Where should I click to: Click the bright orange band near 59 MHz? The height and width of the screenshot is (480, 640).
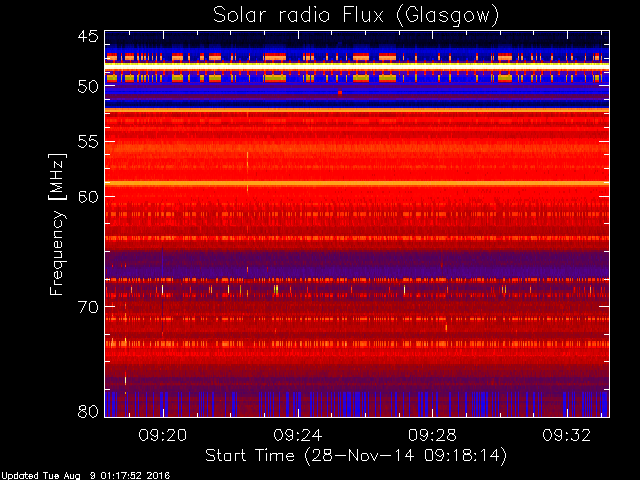pos(356,183)
